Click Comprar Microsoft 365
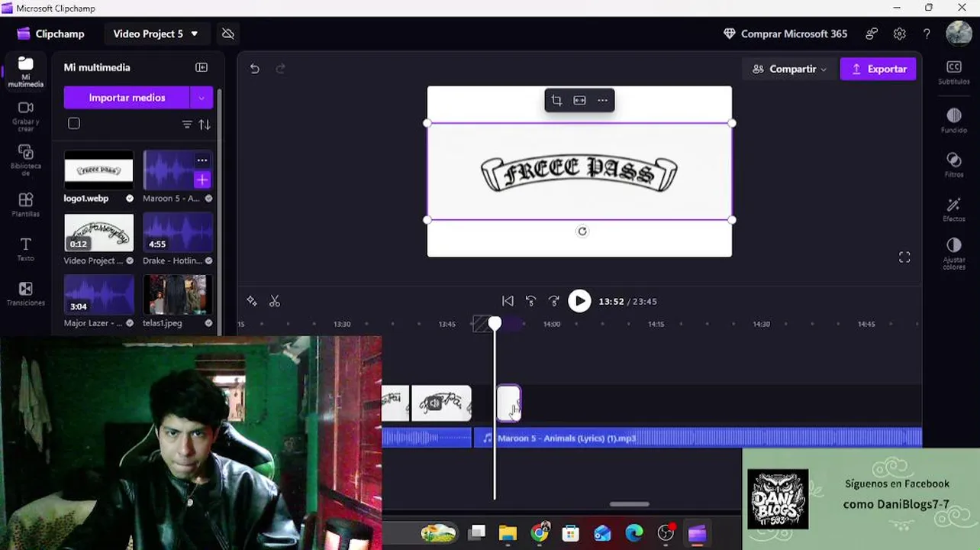Screen dimensions: 980x550 [x=785, y=34]
